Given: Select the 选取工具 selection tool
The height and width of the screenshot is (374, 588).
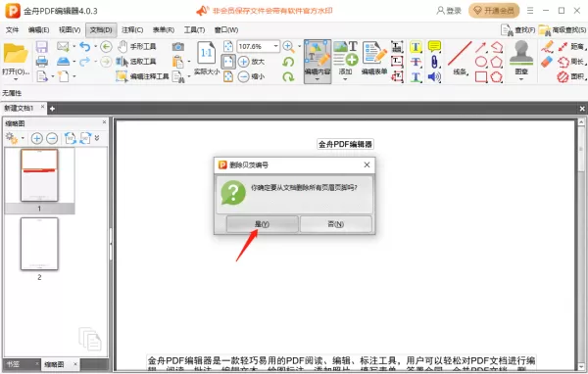Looking at the screenshot, I should (x=136, y=62).
